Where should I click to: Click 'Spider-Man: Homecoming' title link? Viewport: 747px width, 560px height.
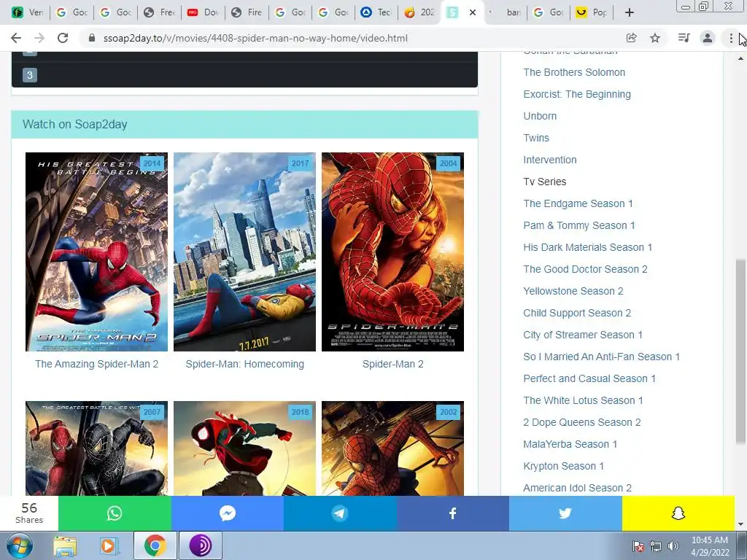245,365
